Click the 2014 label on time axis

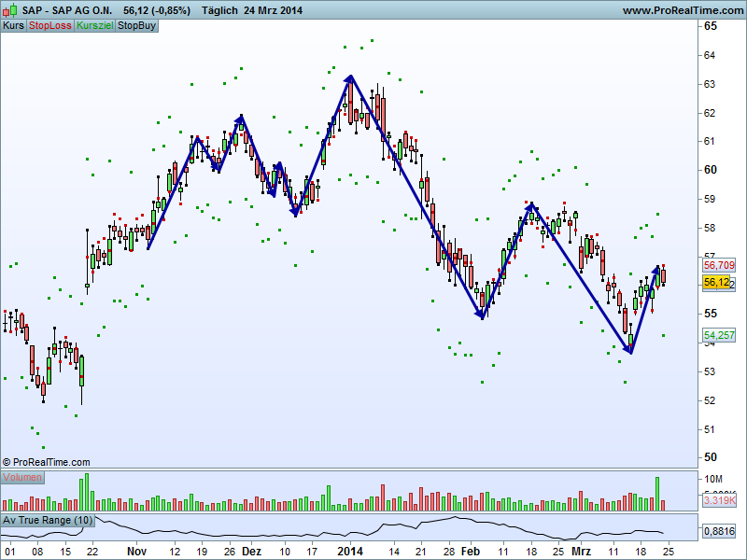tap(350, 552)
